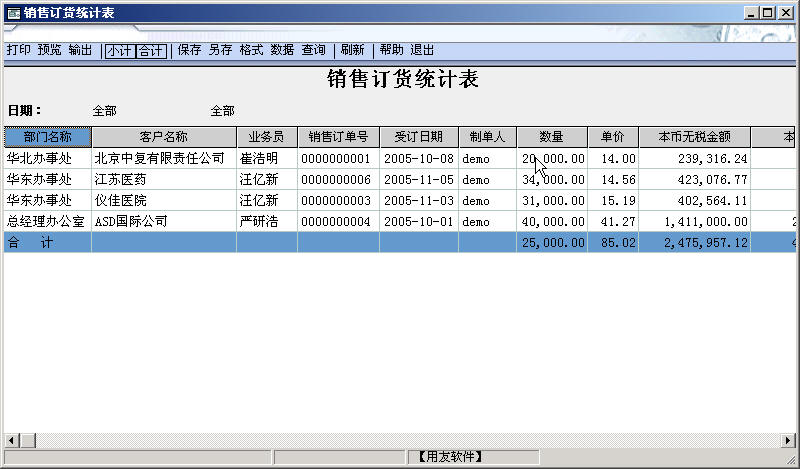Select amount 1,411,000.00
Viewport: 800px width, 469px height.
tap(694, 221)
